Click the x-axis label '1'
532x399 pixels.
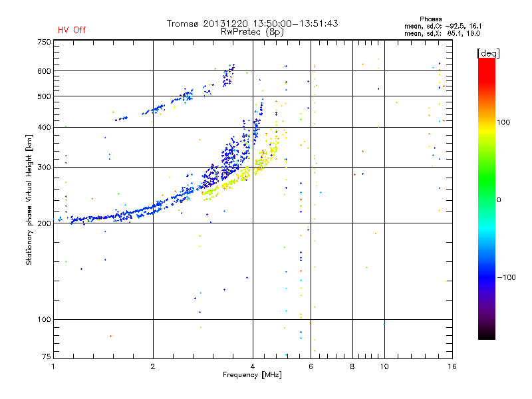[x=53, y=366]
